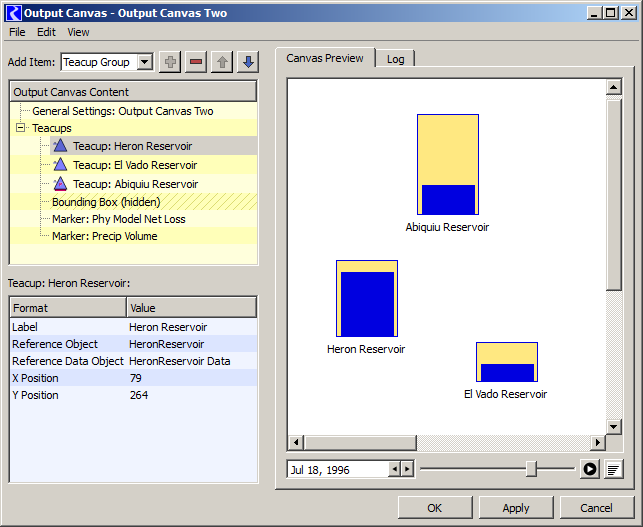The image size is (643, 527).
Task: Click preview vertical scrollbar down arrow
Action: [613, 427]
